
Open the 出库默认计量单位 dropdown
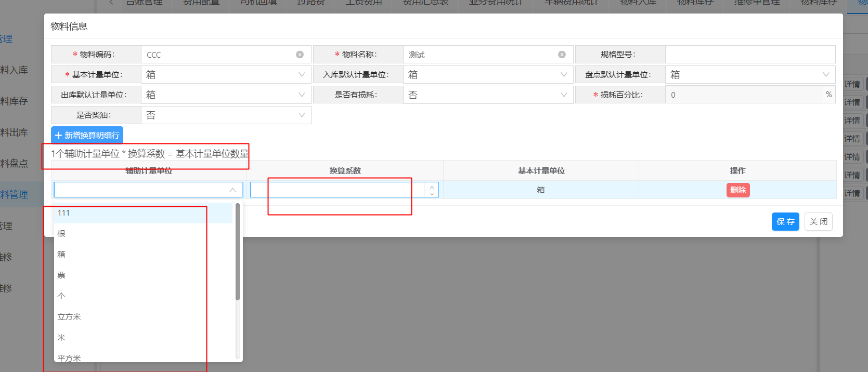point(226,95)
